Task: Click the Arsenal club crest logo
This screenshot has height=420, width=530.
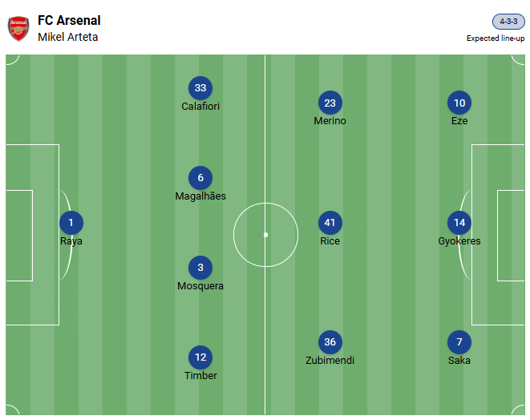Action: coord(18,29)
